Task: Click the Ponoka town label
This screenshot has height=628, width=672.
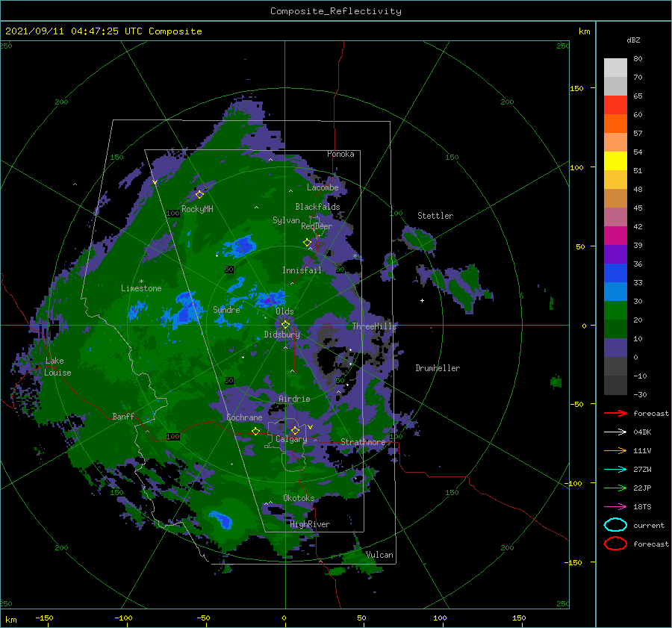Action: pos(340,155)
